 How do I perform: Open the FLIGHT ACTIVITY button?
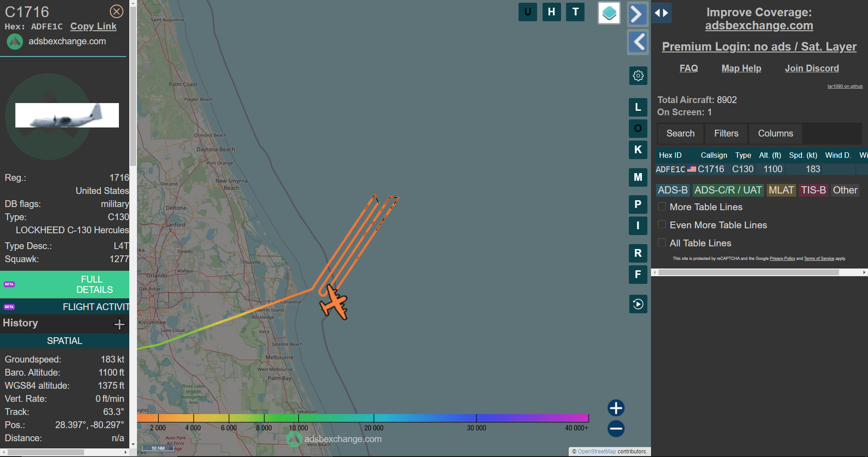pos(65,307)
